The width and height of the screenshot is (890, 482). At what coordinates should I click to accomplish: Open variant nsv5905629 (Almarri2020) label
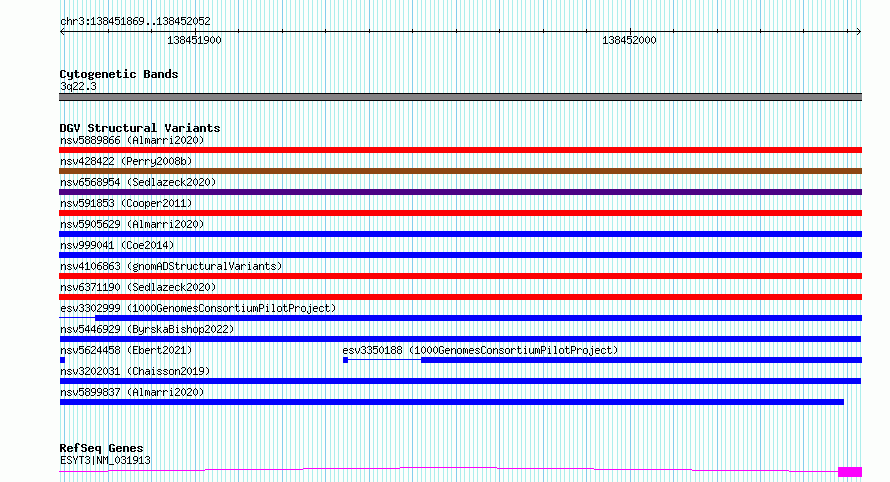pos(132,224)
